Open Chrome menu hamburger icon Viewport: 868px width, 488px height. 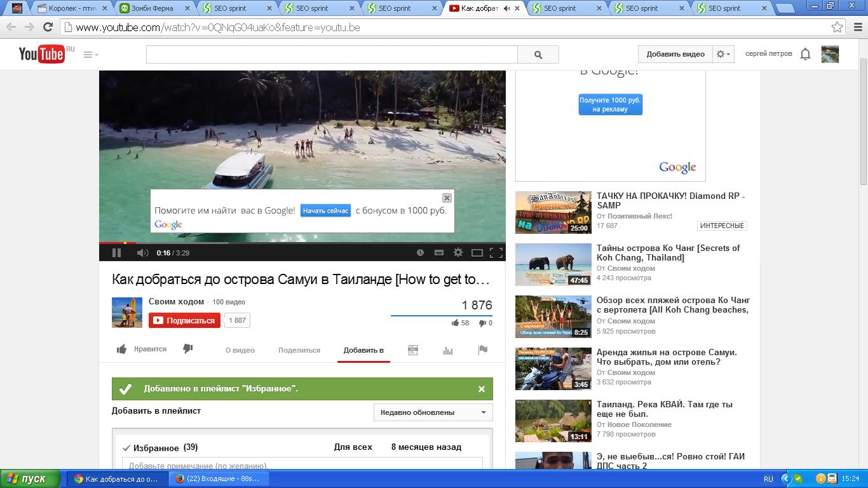[857, 27]
